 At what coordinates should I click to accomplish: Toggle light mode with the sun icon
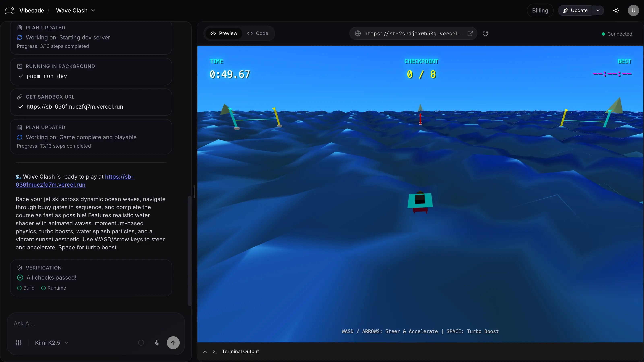click(x=616, y=10)
